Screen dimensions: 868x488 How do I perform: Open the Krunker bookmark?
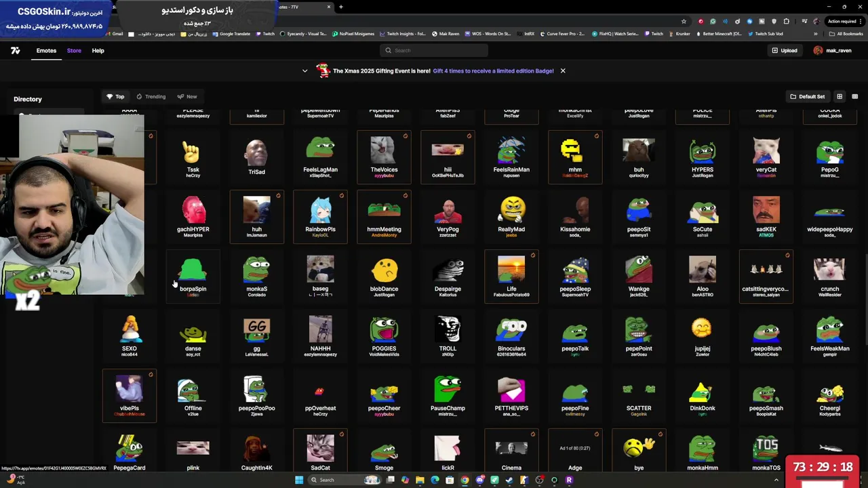click(679, 34)
